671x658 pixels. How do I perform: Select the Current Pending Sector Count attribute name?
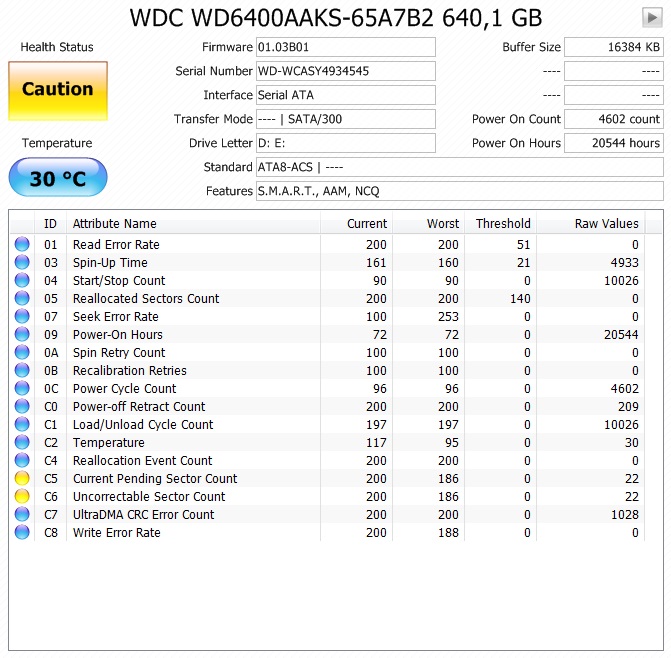(155, 478)
